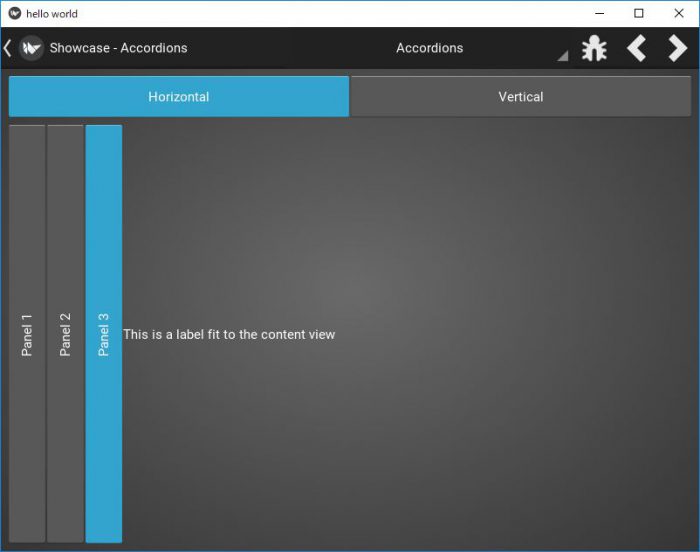Go to previous showcase screen arrow

[x=636, y=48]
